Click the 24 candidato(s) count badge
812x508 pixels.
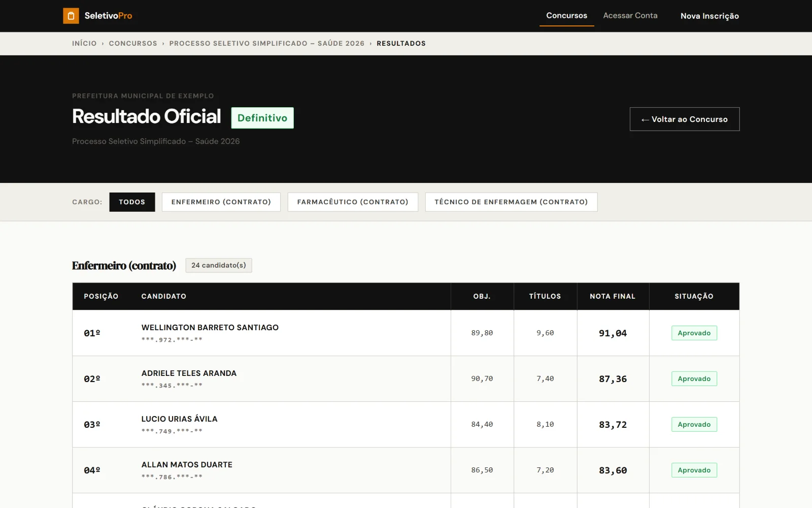pos(219,265)
